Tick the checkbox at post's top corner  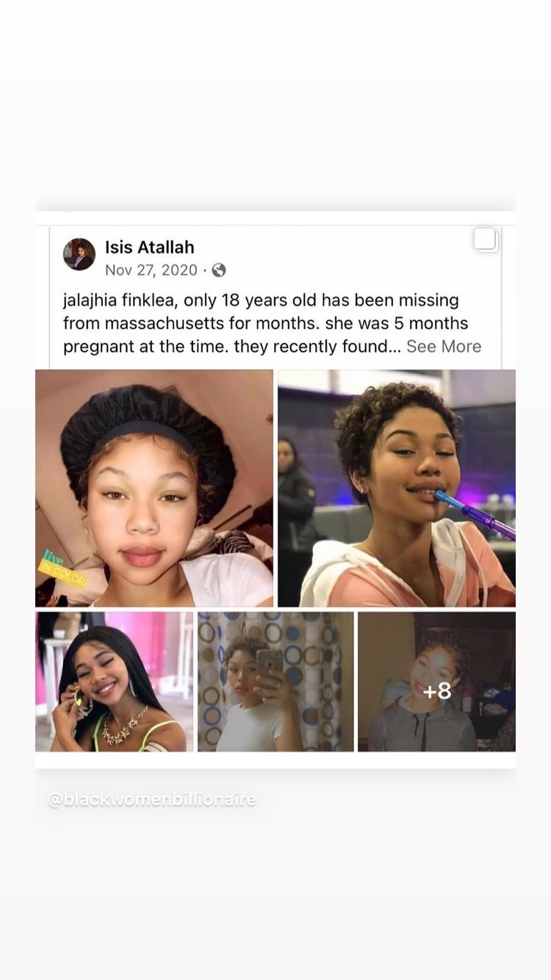click(x=486, y=239)
